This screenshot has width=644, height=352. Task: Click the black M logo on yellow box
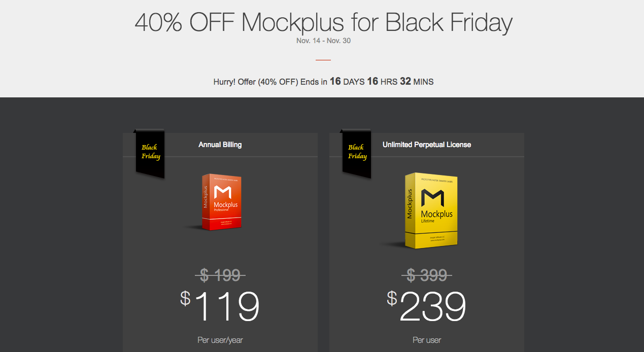tap(434, 197)
